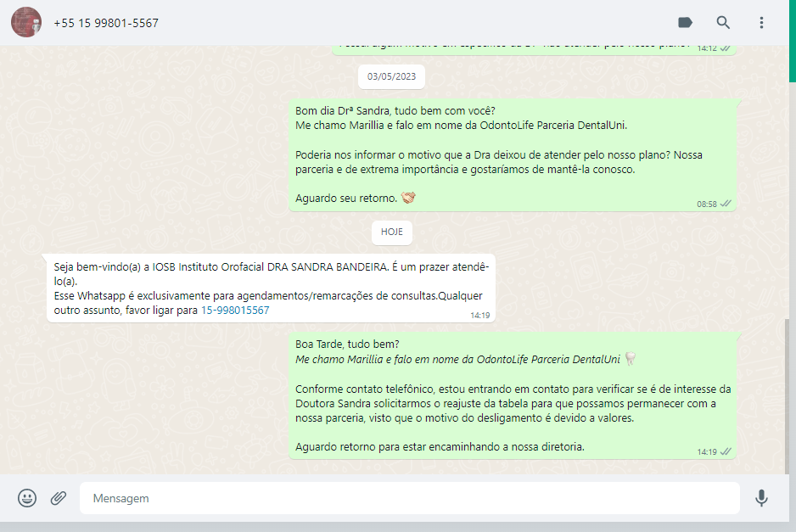Search this chat with the magnifier icon
Viewport: 796px width, 532px height.
(723, 23)
